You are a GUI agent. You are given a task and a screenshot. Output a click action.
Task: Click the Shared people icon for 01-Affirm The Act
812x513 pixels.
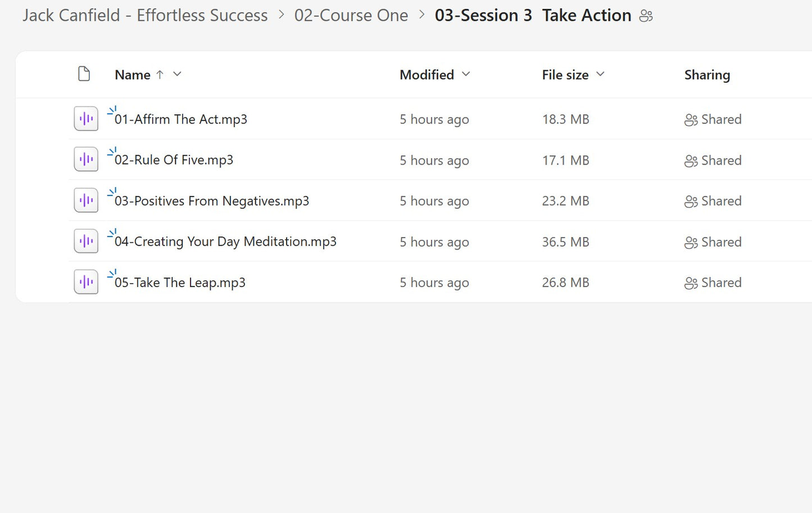[691, 119]
